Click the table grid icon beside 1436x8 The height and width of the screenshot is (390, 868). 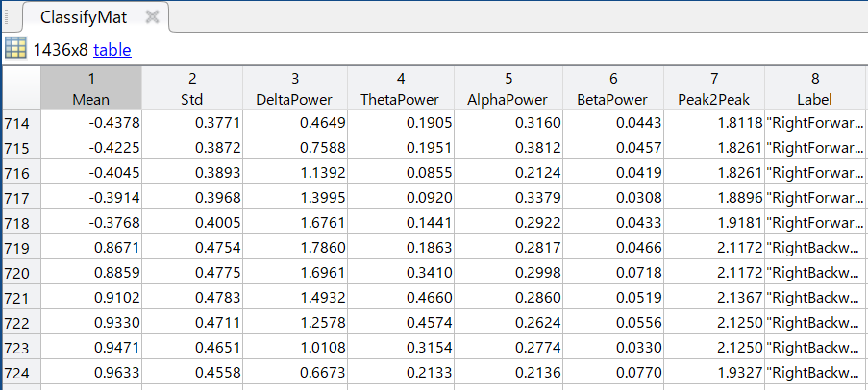[x=15, y=49]
